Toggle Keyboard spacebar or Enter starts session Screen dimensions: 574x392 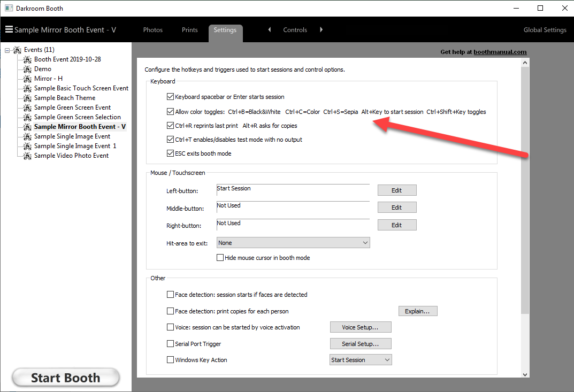170,97
